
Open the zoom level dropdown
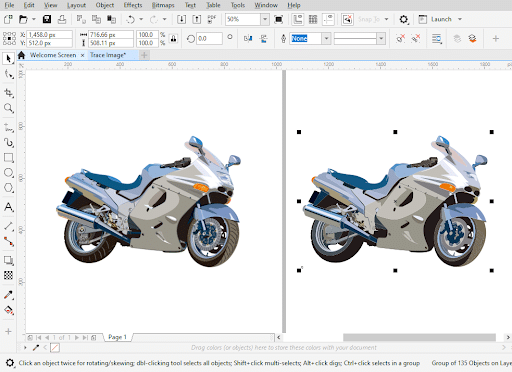(x=265, y=19)
